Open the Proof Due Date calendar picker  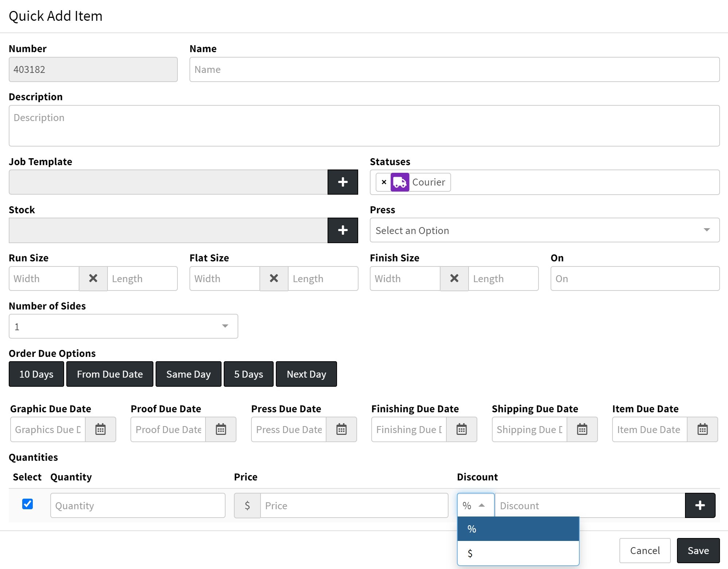[221, 429]
